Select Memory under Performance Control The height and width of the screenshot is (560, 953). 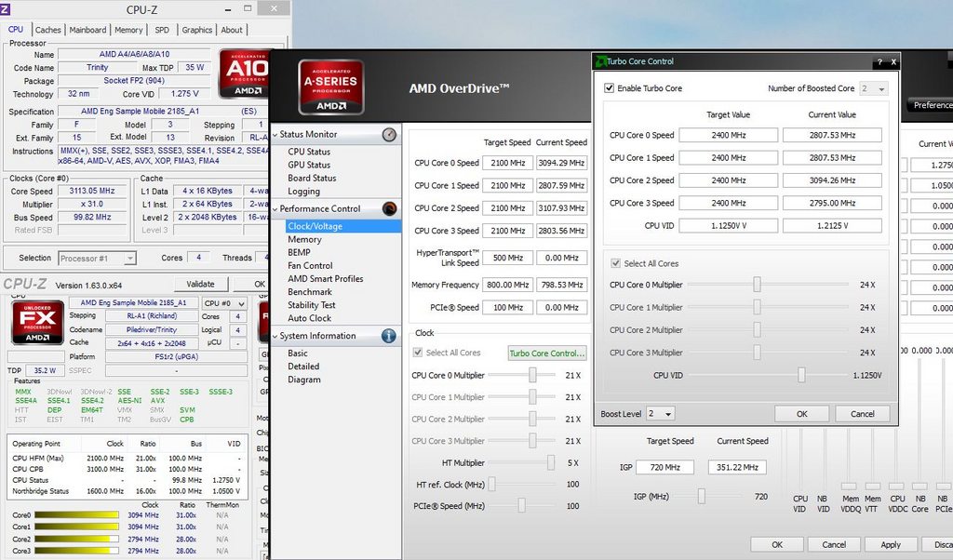click(x=304, y=239)
